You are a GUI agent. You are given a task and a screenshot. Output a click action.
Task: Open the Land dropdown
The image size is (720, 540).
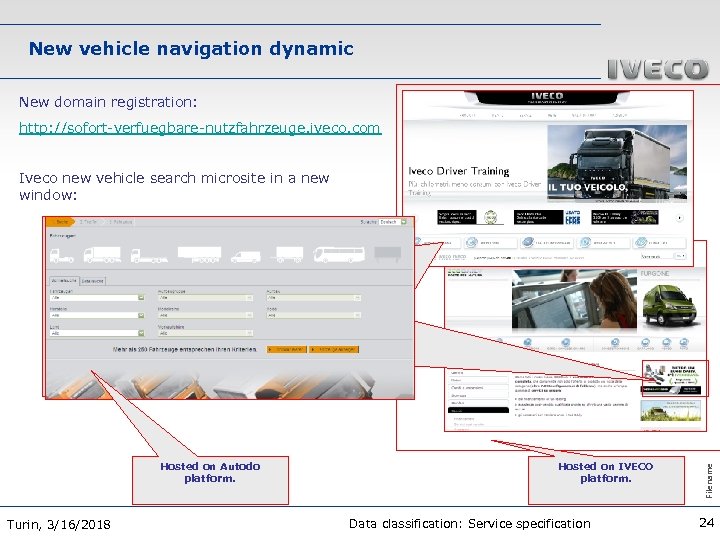pos(97,333)
